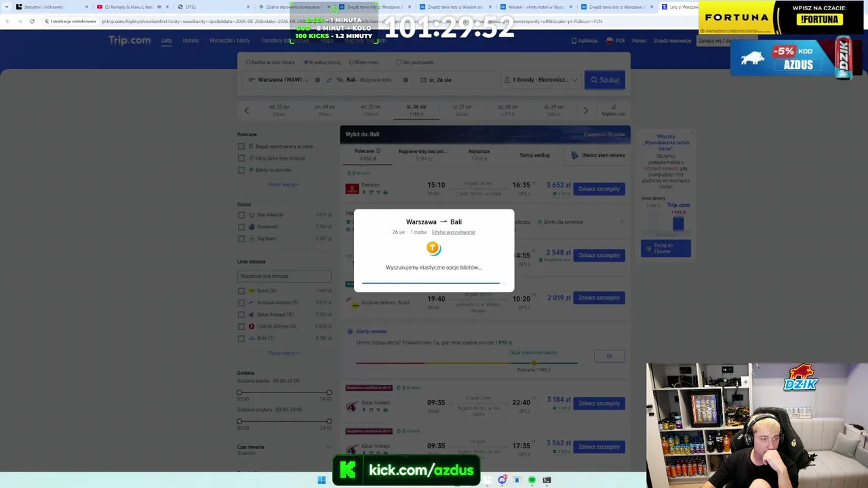Image resolution: width=868 pixels, height=488 pixels.
Task: Click right handle of Godzina wylotu slider
Action: [329, 392]
